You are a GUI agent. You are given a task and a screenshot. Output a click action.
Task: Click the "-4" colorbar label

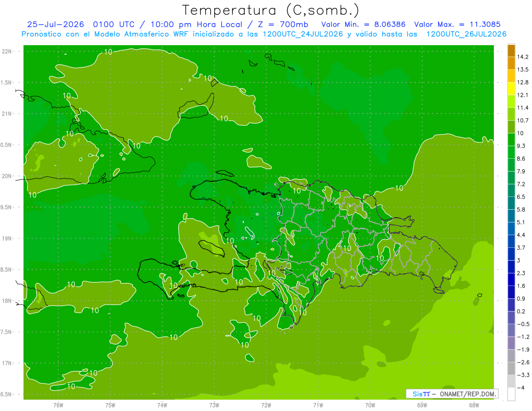[520, 388]
